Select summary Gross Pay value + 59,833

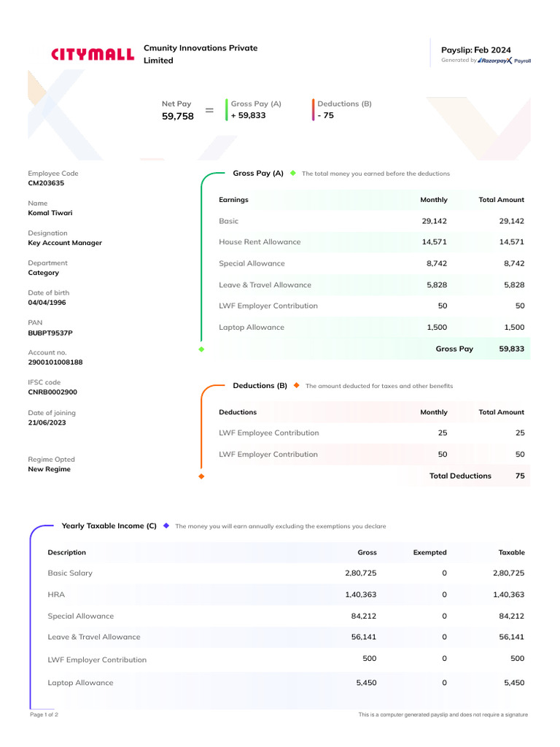point(248,115)
